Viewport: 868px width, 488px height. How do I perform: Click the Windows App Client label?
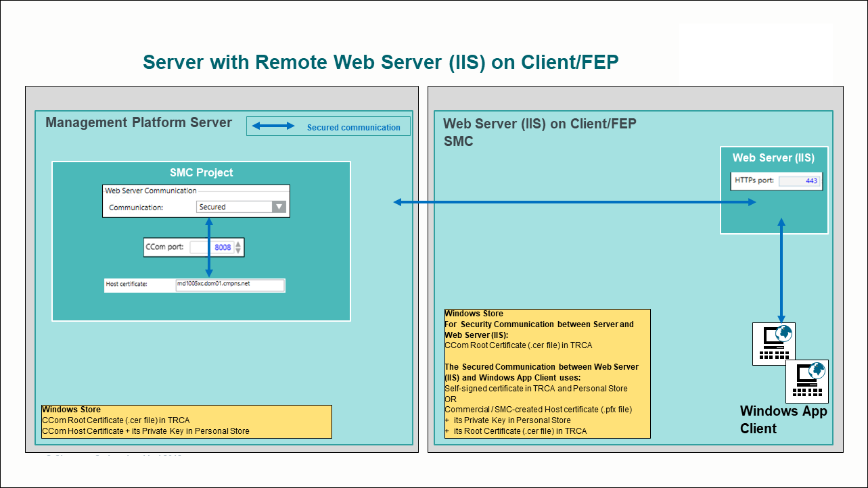click(783, 420)
